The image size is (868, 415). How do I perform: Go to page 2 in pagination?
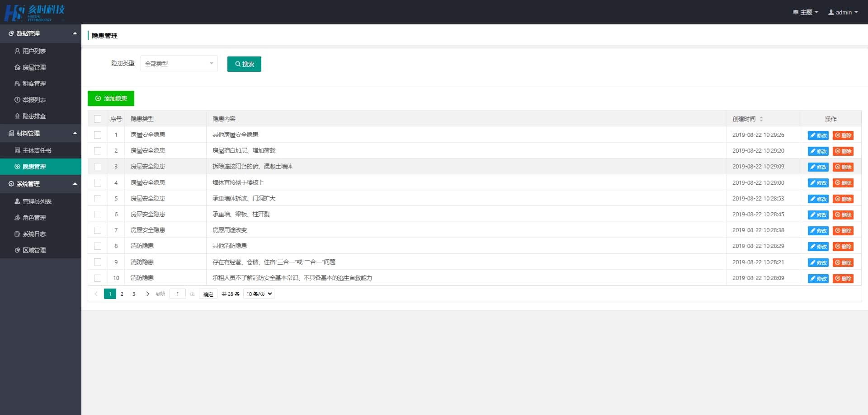pos(122,294)
